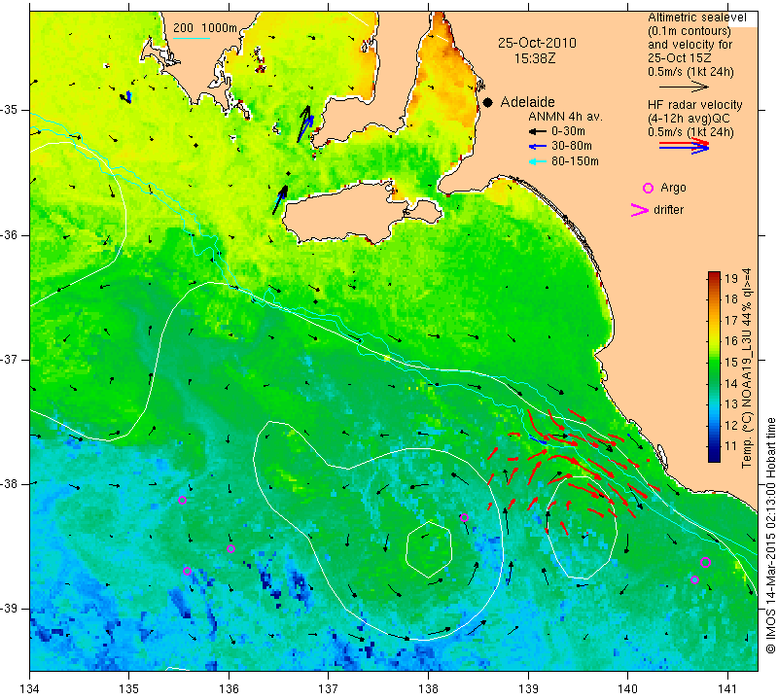This screenshot has width=778, height=700.
Task: Click the Argo float marker inside the large eddy
Action: [x=464, y=517]
